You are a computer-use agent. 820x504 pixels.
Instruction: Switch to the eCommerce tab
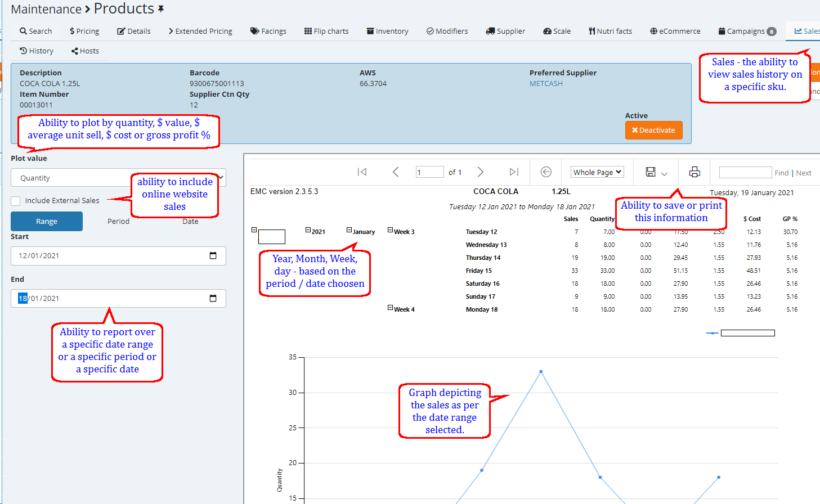coord(675,31)
